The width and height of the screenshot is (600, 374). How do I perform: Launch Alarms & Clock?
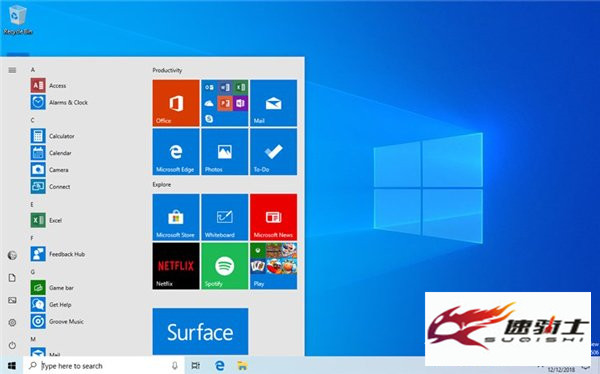click(59, 103)
